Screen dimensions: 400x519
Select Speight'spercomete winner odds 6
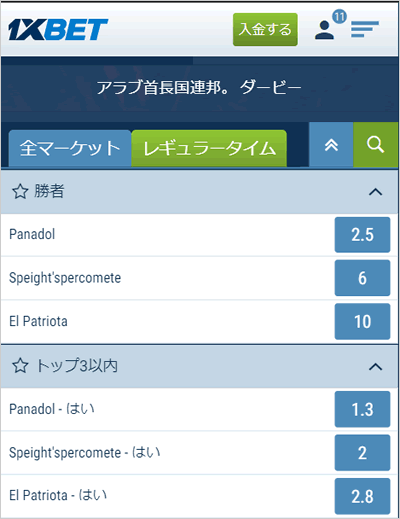coord(362,278)
